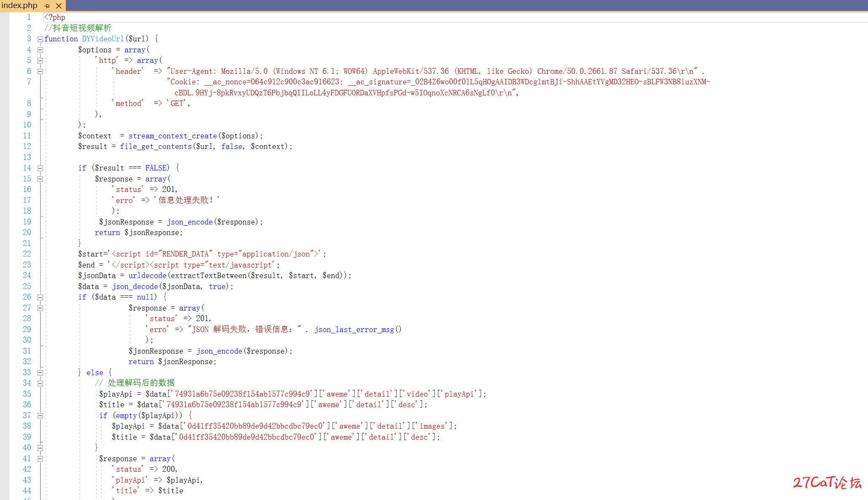Click '74931a6b75e09238f154ab1577c994c9' key line 35

[243, 394]
